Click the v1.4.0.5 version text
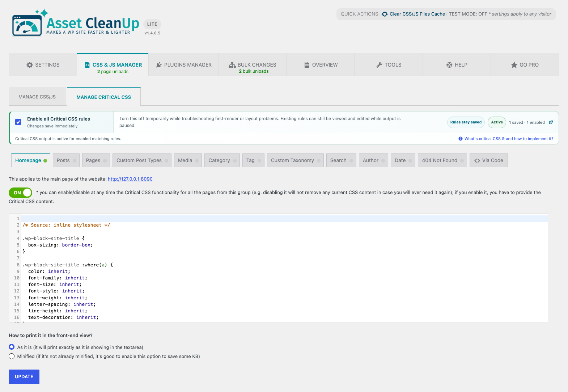This screenshot has height=392, width=568. coord(152,33)
